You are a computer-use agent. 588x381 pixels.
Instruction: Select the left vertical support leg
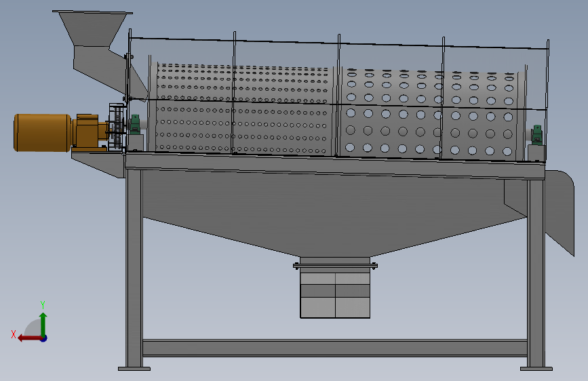134,268
